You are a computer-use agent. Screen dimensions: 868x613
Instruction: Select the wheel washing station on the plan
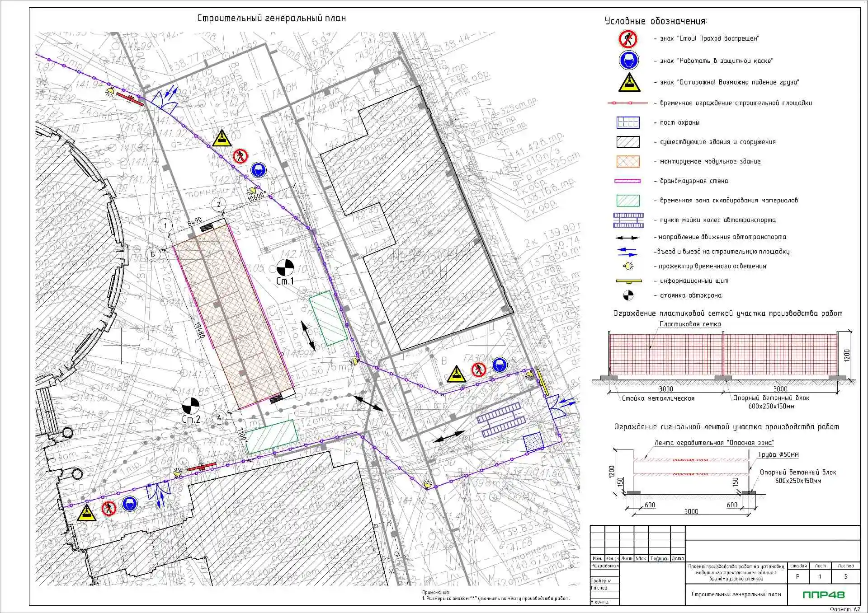click(501, 420)
